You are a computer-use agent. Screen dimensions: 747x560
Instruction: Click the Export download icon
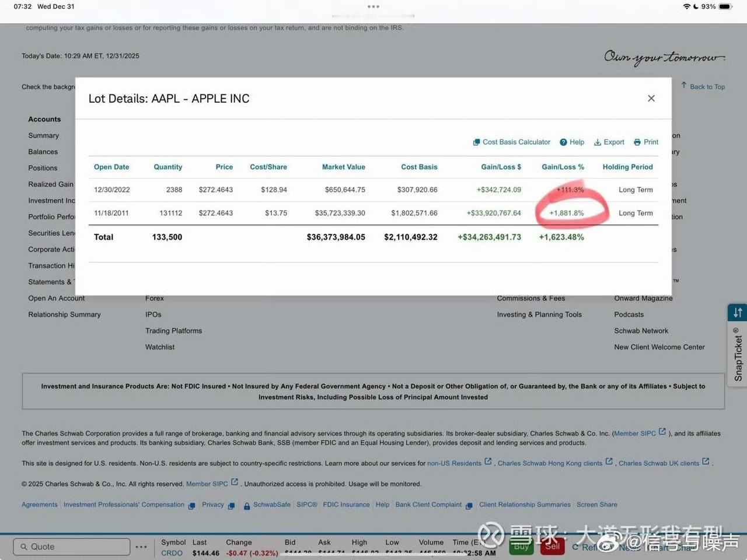pos(598,142)
